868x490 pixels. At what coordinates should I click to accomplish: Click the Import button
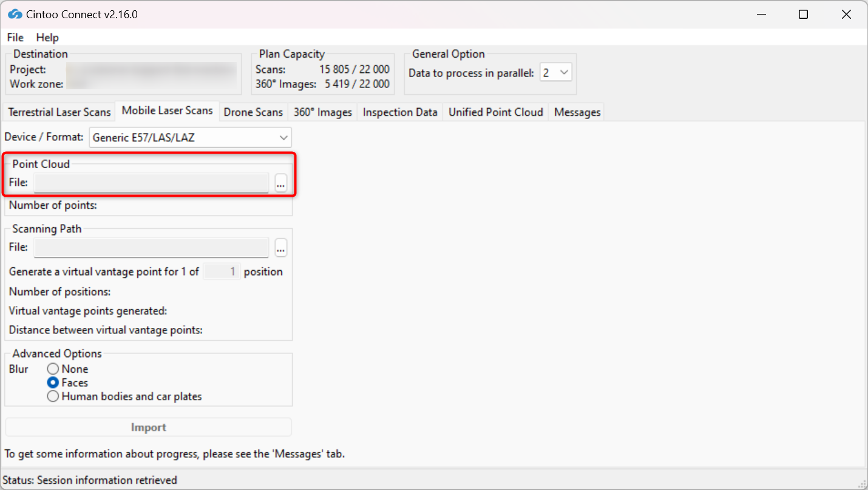[x=149, y=427]
